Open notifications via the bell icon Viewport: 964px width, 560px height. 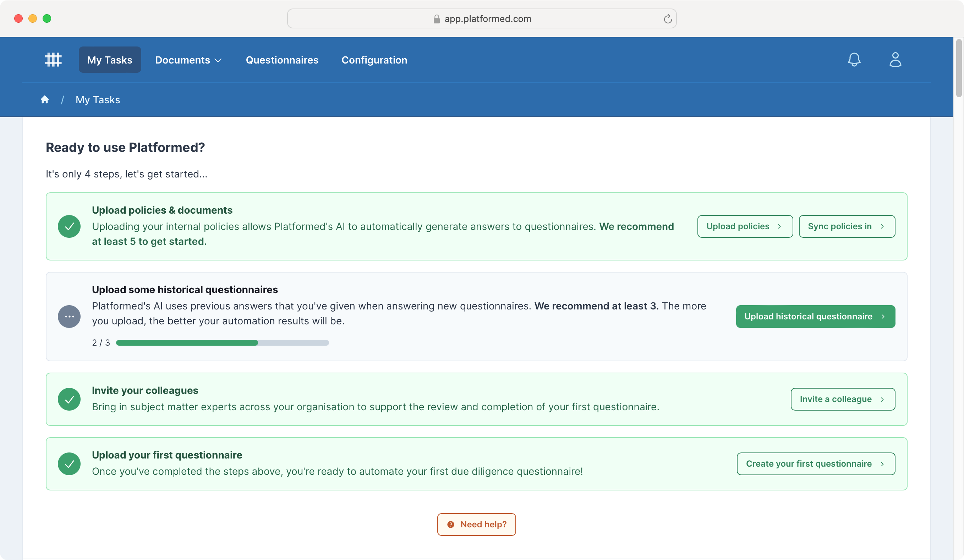click(854, 59)
